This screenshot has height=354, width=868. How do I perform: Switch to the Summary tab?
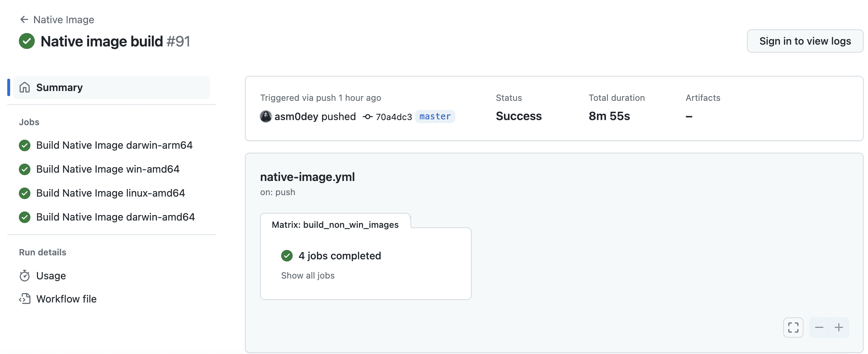(x=59, y=87)
